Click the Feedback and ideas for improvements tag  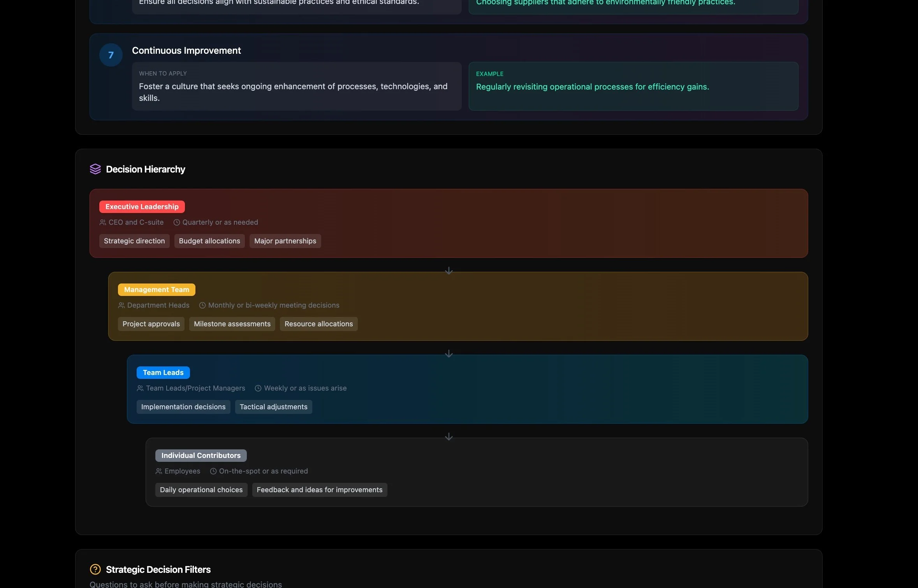(319, 490)
